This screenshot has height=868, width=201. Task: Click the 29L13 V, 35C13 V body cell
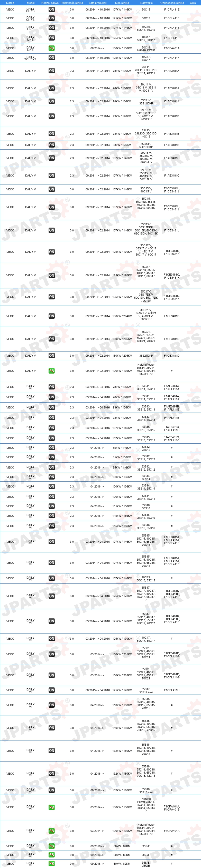coord(146,115)
